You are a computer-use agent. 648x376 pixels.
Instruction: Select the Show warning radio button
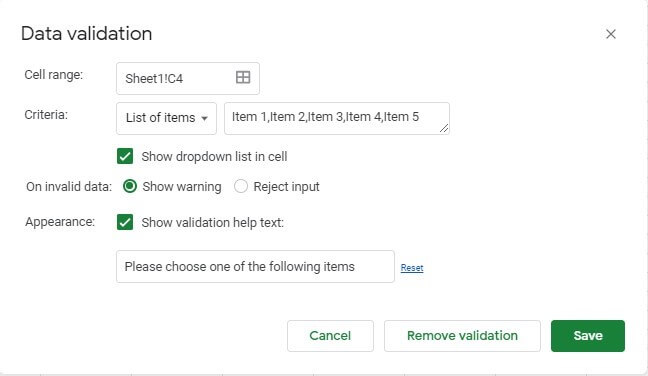(130, 186)
